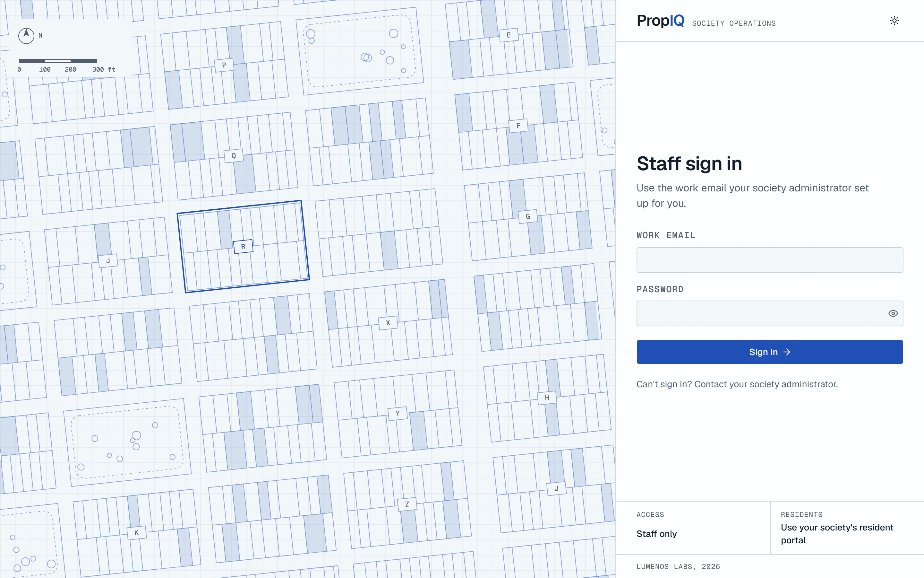The image size is (924, 578).
Task: Select highlighted block R on the map
Action: click(x=243, y=247)
